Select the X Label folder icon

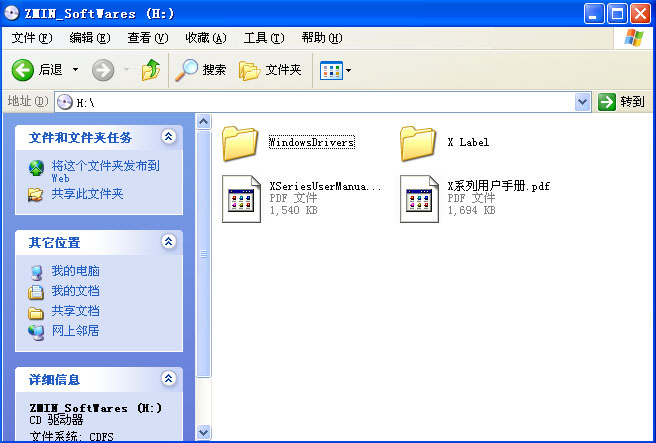pos(418,143)
